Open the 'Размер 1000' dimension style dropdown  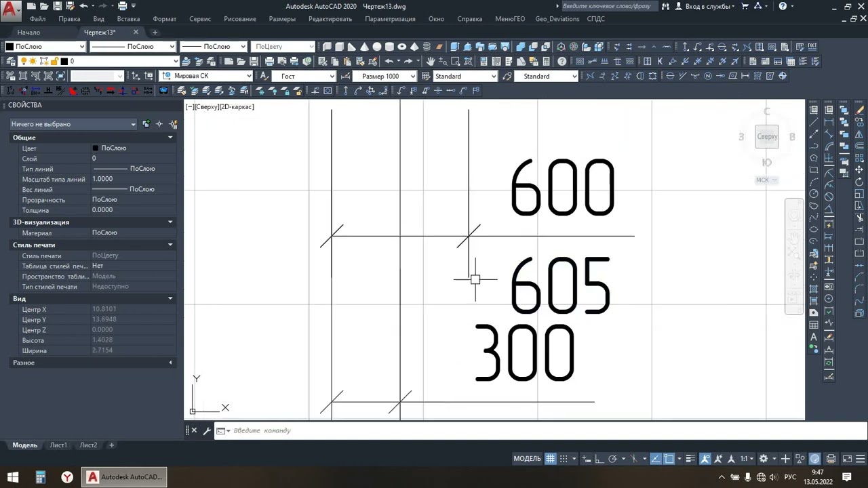click(384, 76)
